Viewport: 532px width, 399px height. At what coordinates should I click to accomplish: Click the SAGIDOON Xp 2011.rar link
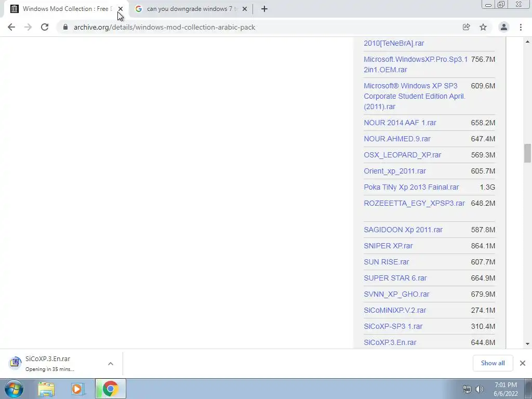(x=403, y=230)
